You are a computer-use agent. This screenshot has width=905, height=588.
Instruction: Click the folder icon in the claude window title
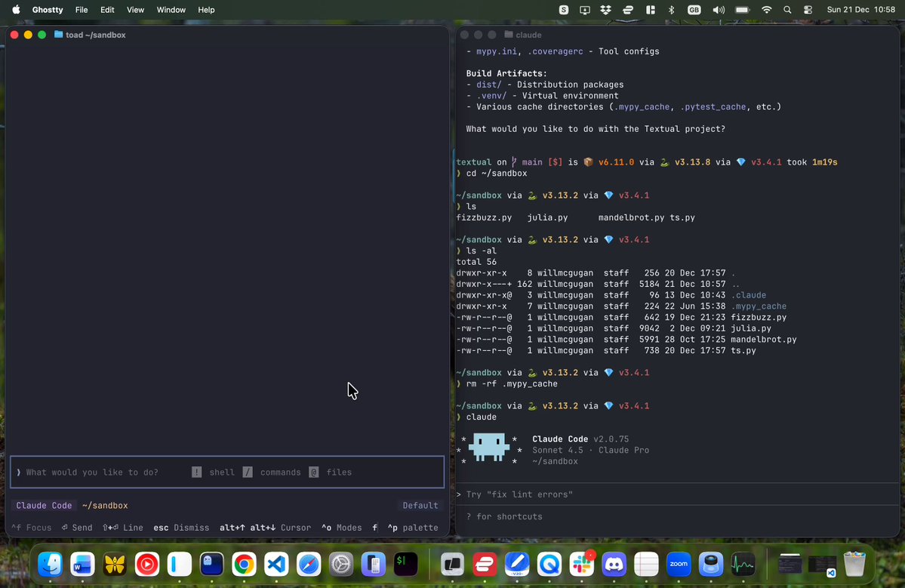(x=509, y=35)
